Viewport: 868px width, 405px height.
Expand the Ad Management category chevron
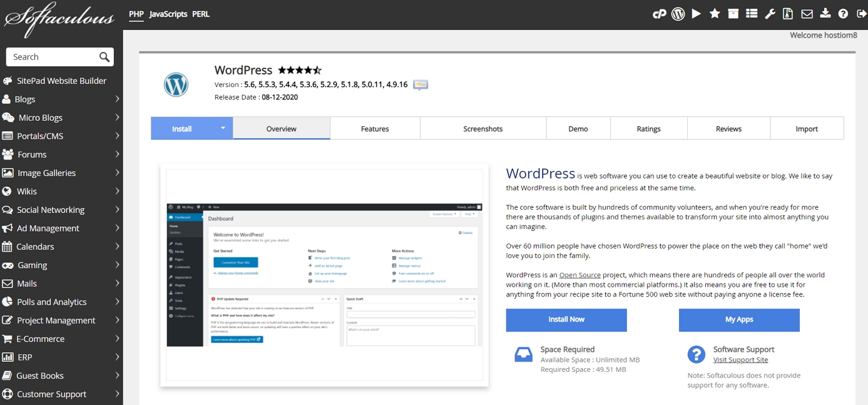point(118,228)
